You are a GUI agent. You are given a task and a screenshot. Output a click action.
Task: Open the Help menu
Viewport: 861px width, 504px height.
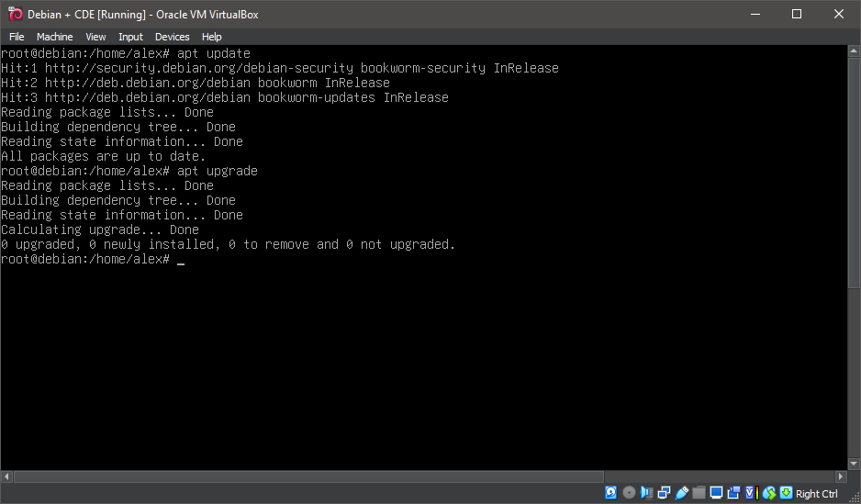click(211, 37)
